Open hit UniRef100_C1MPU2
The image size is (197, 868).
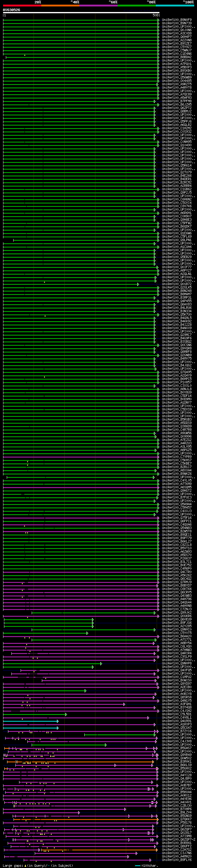point(176,677)
